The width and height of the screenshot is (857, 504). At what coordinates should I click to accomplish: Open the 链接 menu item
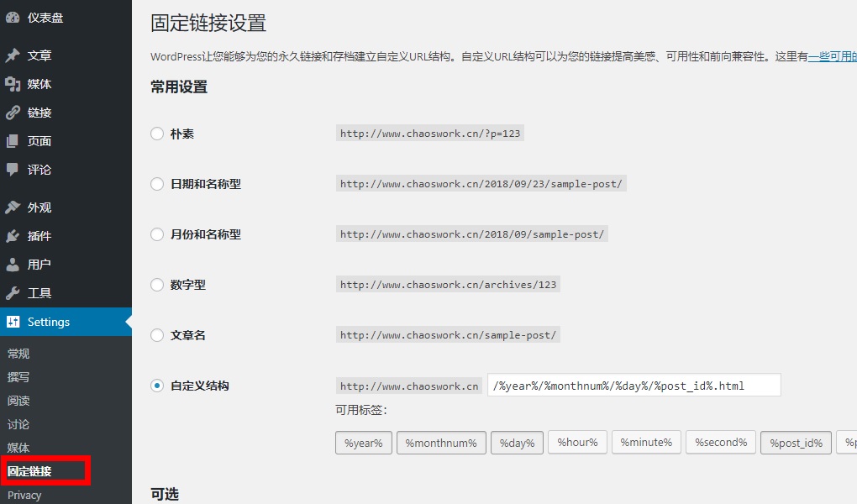click(x=66, y=113)
